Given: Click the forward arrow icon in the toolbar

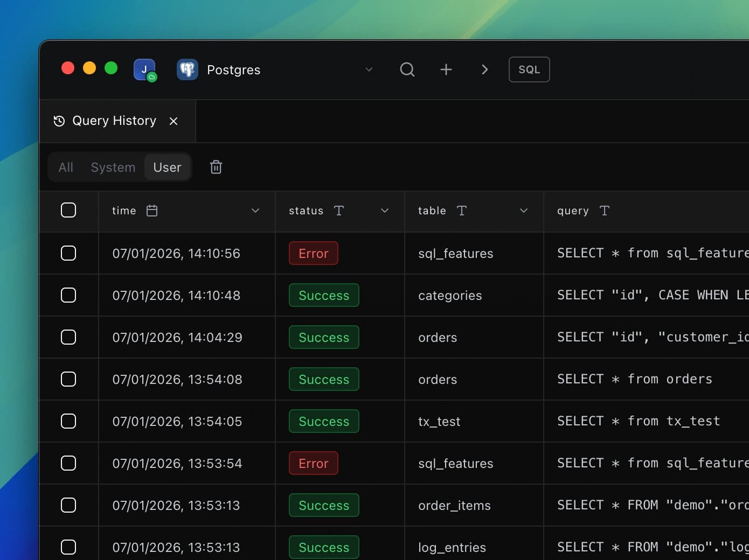Looking at the screenshot, I should (x=484, y=69).
